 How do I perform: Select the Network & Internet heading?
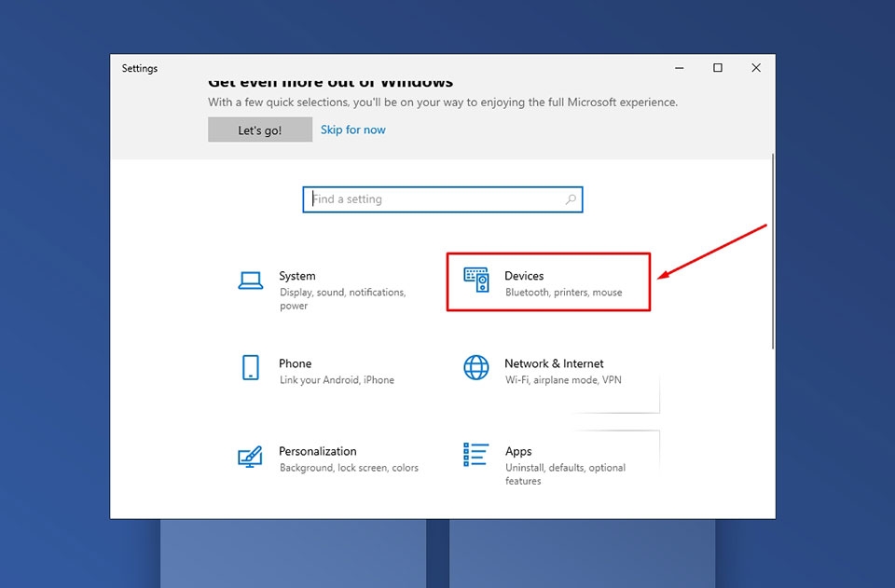coord(554,363)
